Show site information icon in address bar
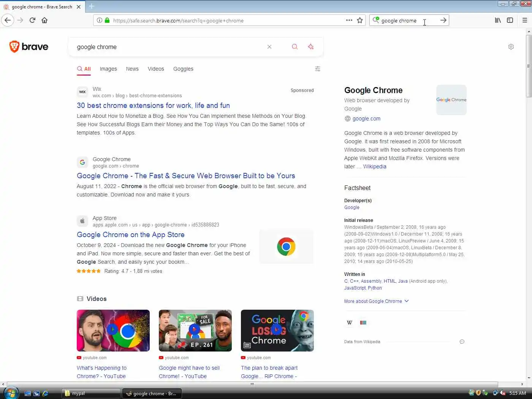 [99, 20]
